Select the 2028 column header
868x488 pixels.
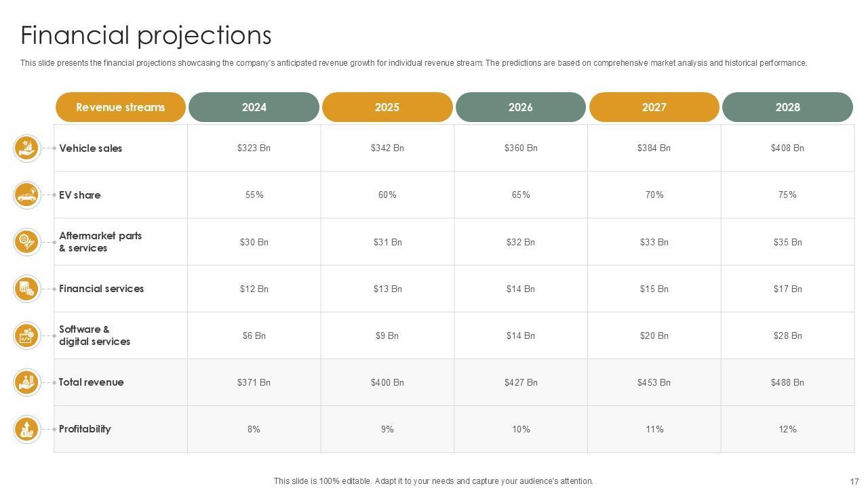pyautogui.click(x=787, y=107)
